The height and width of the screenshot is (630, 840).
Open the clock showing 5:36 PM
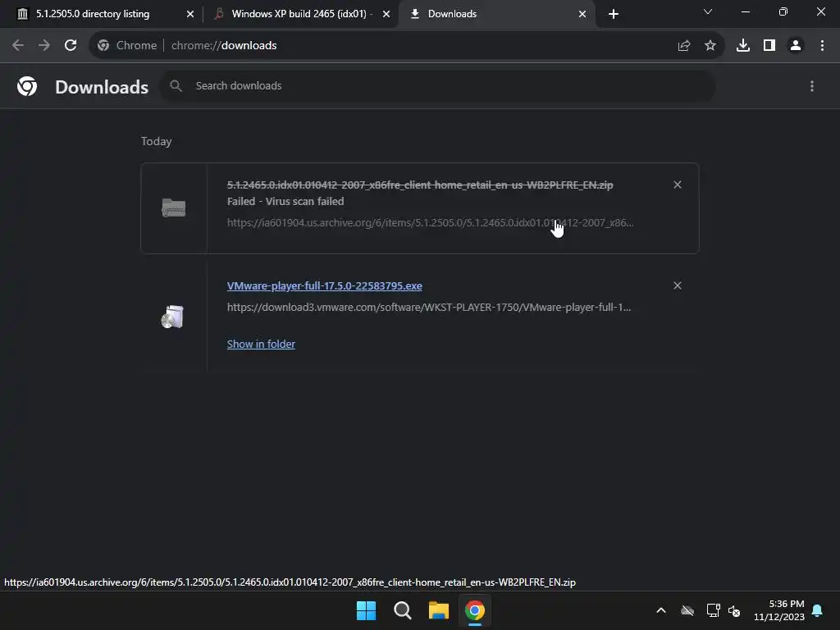[x=779, y=610]
